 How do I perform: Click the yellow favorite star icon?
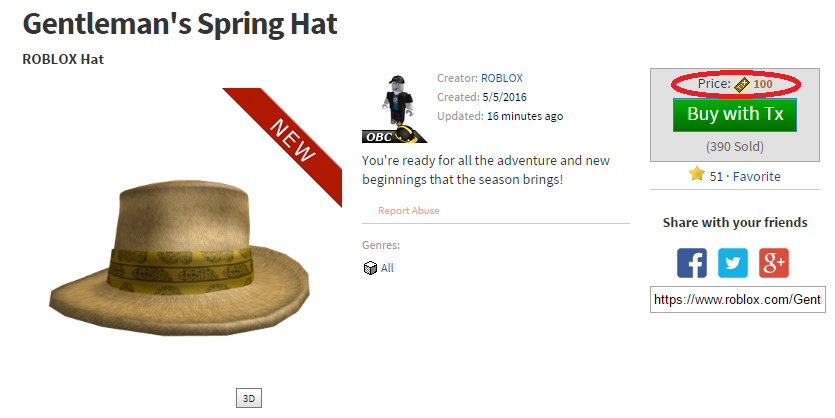coord(697,174)
